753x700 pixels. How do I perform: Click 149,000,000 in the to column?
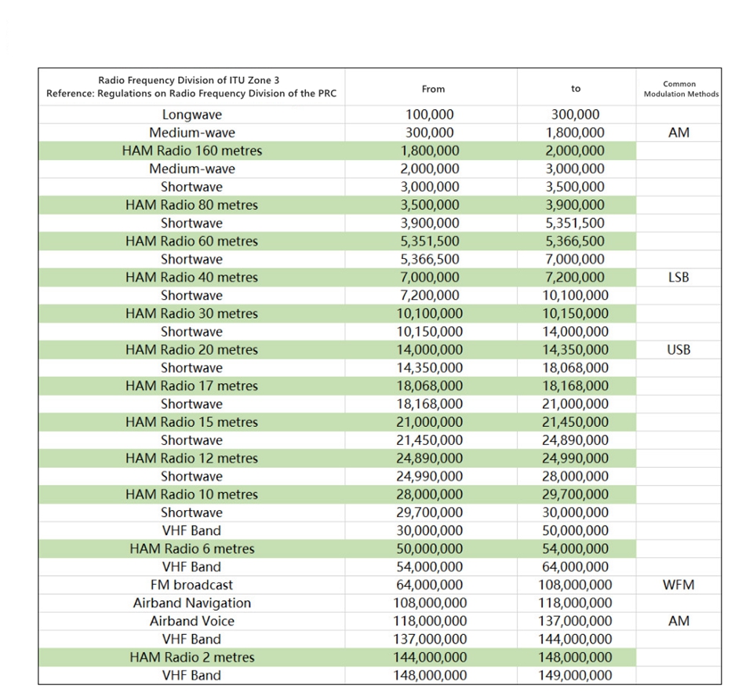point(576,675)
